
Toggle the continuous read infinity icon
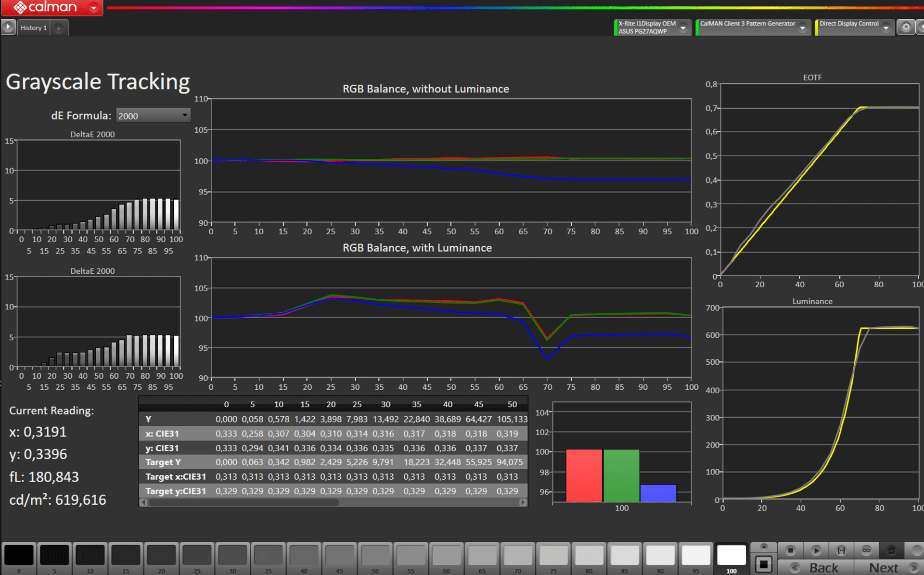[x=866, y=550]
